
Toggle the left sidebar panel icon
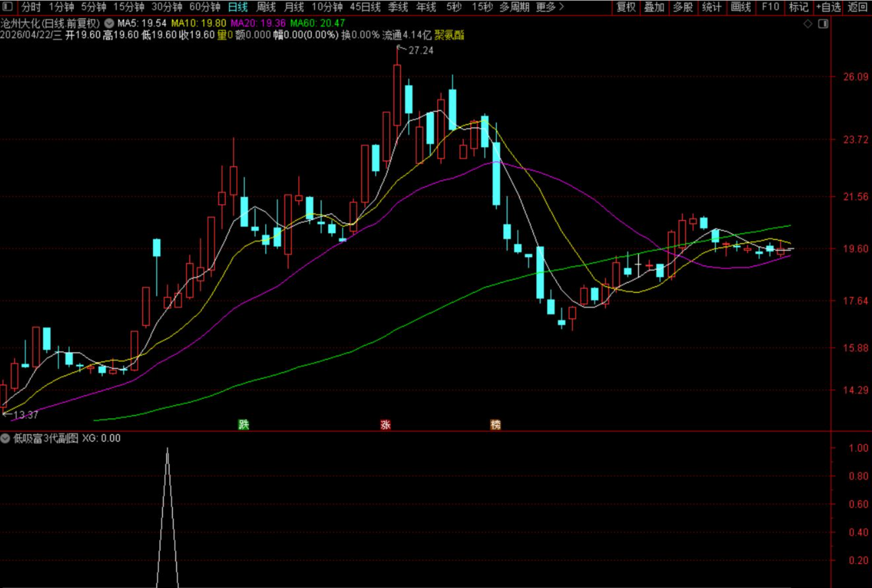pyautogui.click(x=7, y=6)
